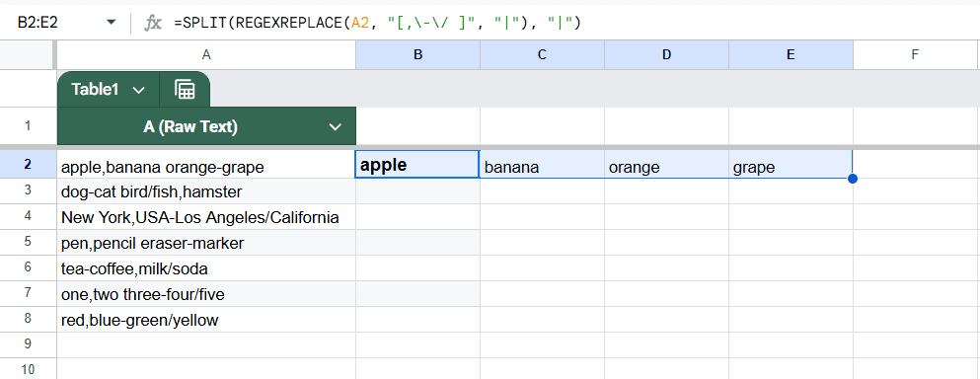Viewport: 980px width, 379px height.
Task: Select row 2 header
Action: point(28,165)
